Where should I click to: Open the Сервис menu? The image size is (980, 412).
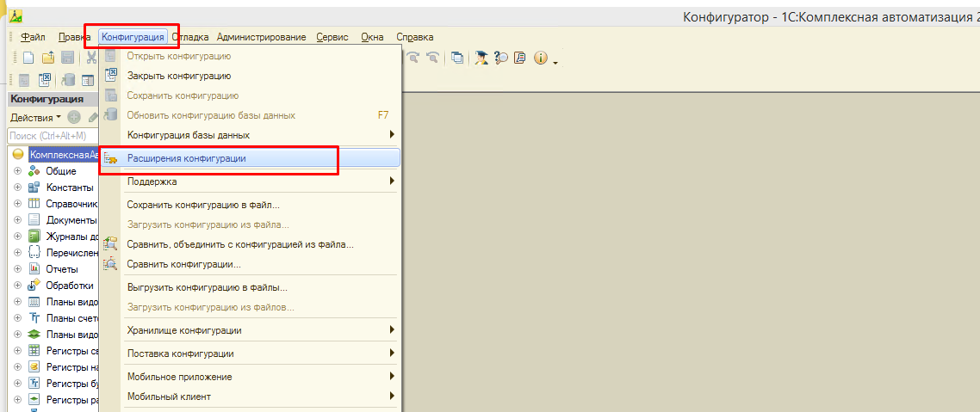pyautogui.click(x=332, y=37)
